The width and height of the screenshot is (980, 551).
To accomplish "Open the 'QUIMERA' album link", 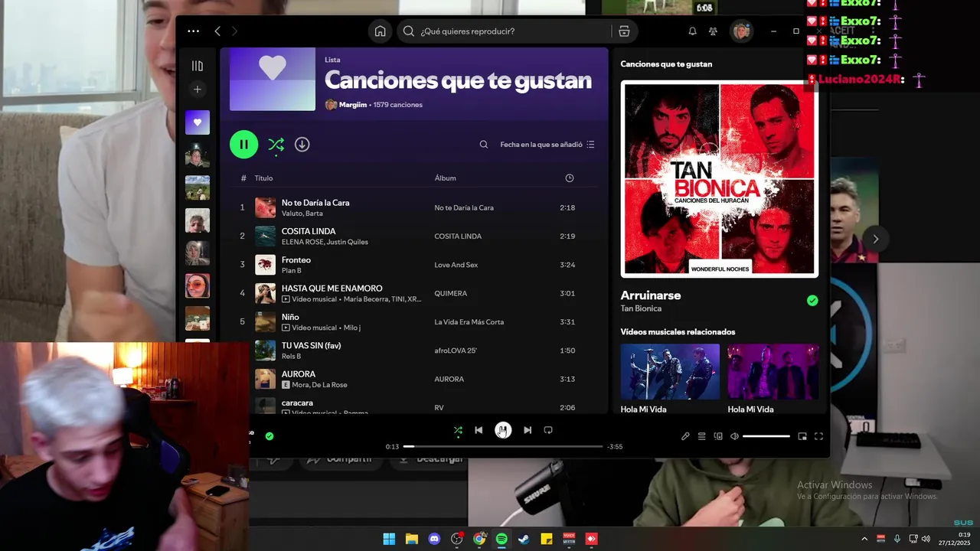I will 450,293.
